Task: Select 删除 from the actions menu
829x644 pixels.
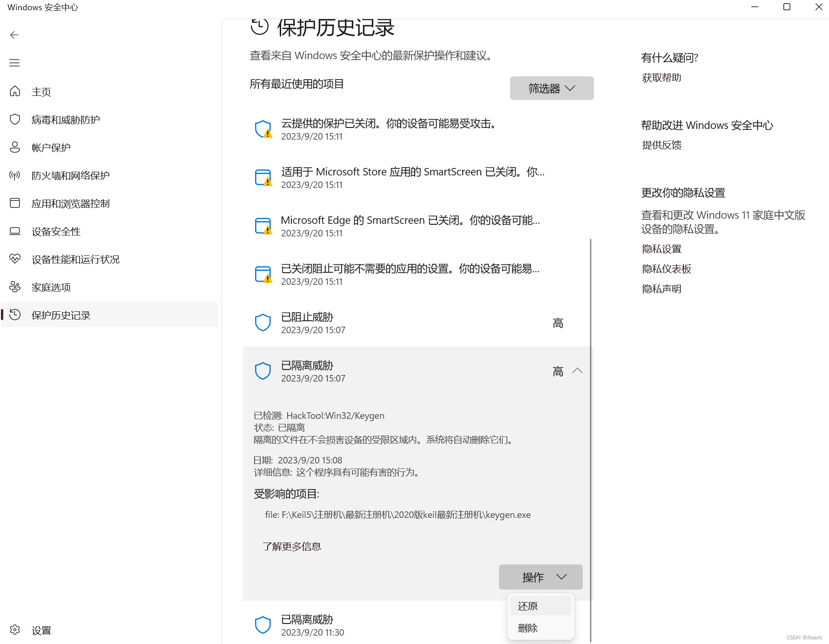Action: click(541, 628)
